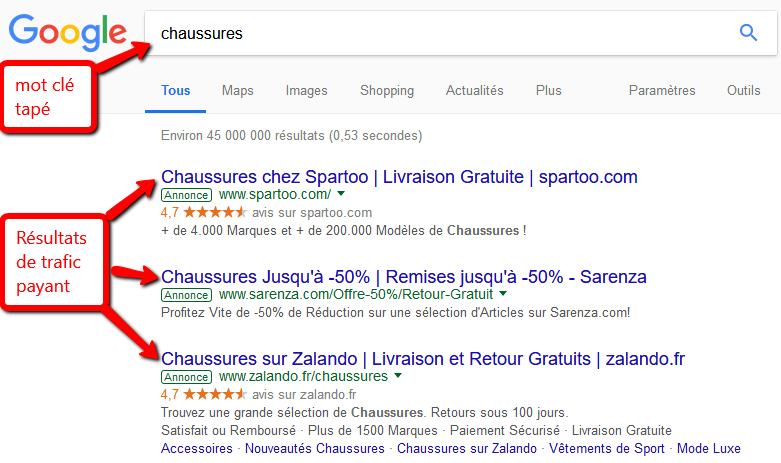Open the Actualités tab
The height and width of the screenshot is (463, 781).
(474, 91)
